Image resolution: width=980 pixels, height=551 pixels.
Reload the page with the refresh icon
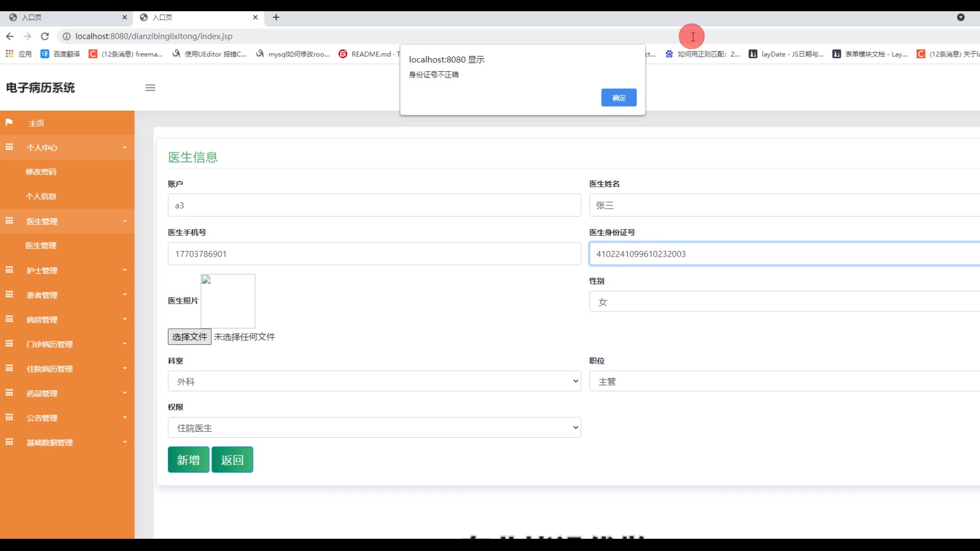tap(45, 36)
